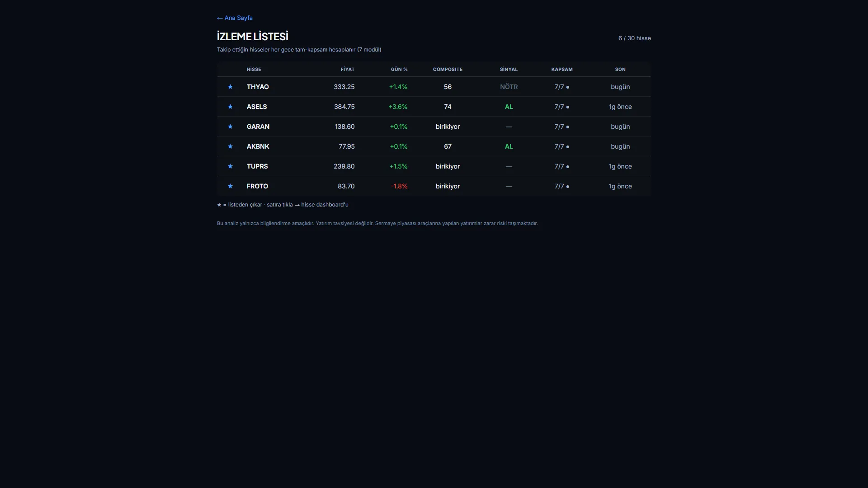The image size is (868, 488).
Task: Select the TUPRS price 239.80
Action: (x=344, y=166)
